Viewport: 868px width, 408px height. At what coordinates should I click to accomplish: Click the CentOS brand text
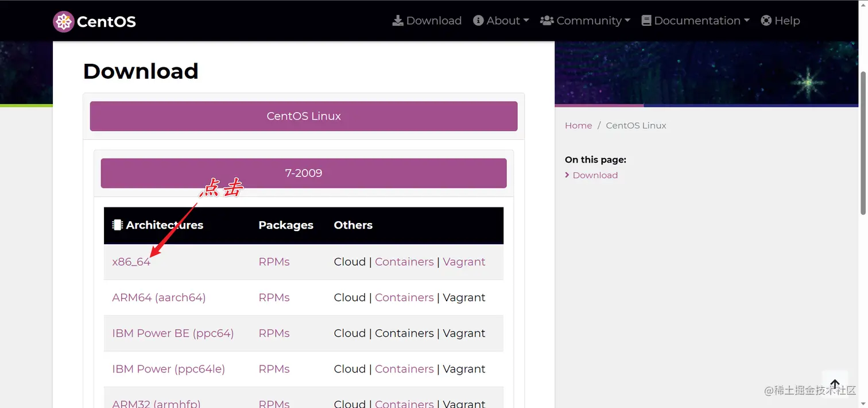106,22
